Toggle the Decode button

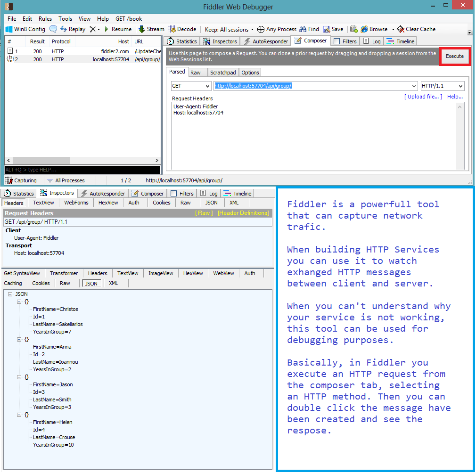click(182, 29)
